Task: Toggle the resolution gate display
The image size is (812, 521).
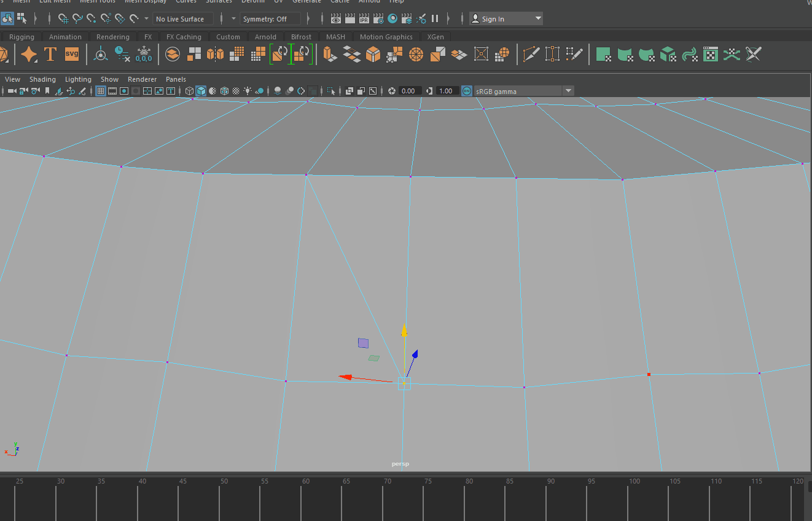Action: click(124, 91)
